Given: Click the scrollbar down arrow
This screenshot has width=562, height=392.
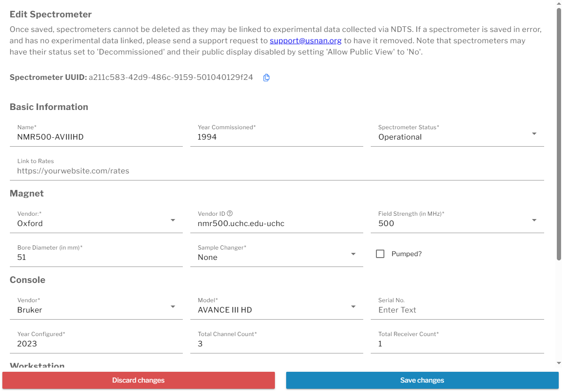Looking at the screenshot, I should (x=559, y=363).
